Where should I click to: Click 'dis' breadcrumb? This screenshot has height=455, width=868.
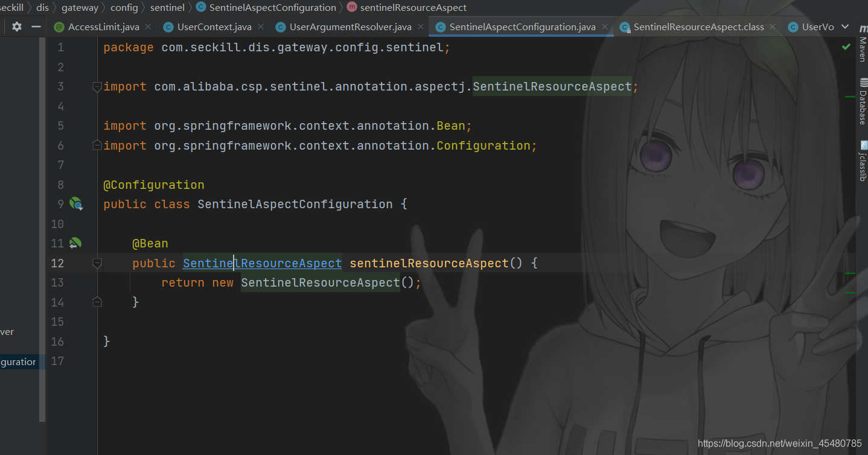pyautogui.click(x=42, y=8)
